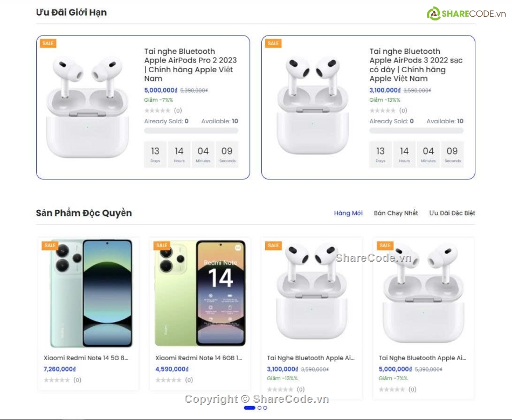This screenshot has width=512, height=420.
Task: Switch to the Hàng Mới tab
Action: [x=348, y=213]
